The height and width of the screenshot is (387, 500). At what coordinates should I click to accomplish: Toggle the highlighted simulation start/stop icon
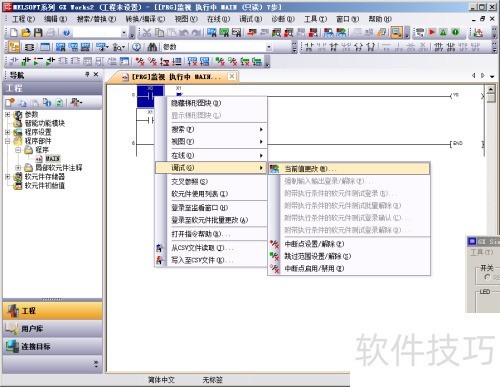coord(397,32)
